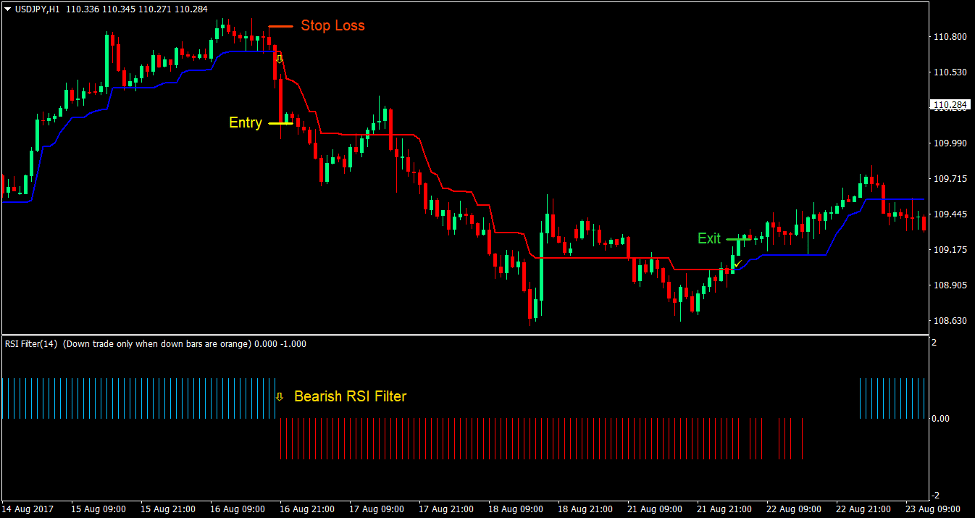Click the '17 Aug 09:00' time label
Screen dimensions: 977x518
click(377, 509)
